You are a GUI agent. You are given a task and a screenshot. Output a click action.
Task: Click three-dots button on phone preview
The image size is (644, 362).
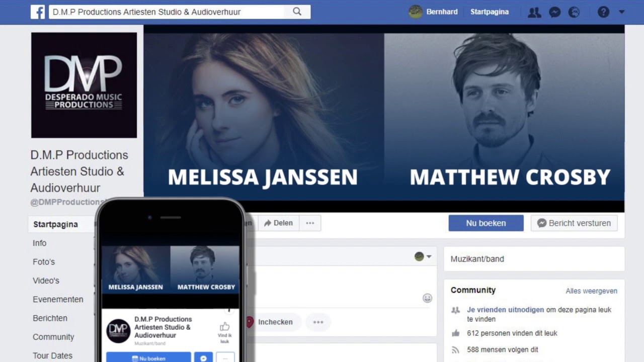[x=225, y=358]
